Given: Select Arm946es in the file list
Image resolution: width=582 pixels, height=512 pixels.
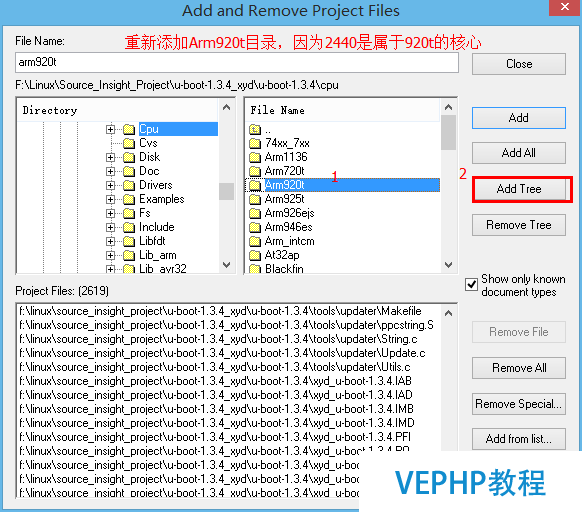Looking at the screenshot, I should pos(288,227).
